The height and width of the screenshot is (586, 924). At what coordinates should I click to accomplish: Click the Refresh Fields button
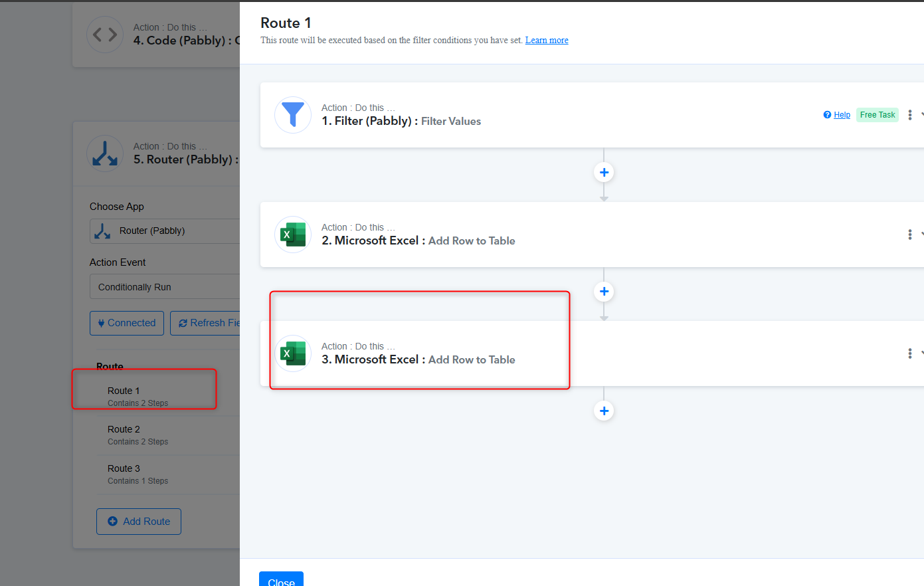pos(205,323)
